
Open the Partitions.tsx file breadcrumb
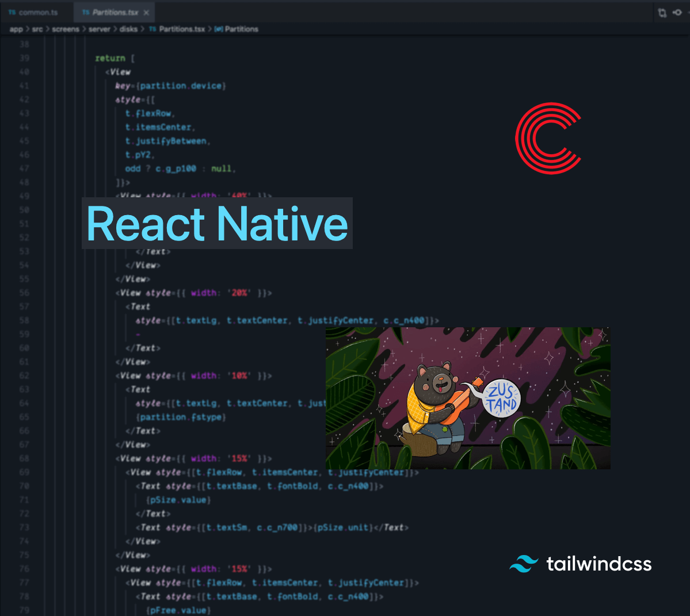click(x=177, y=29)
